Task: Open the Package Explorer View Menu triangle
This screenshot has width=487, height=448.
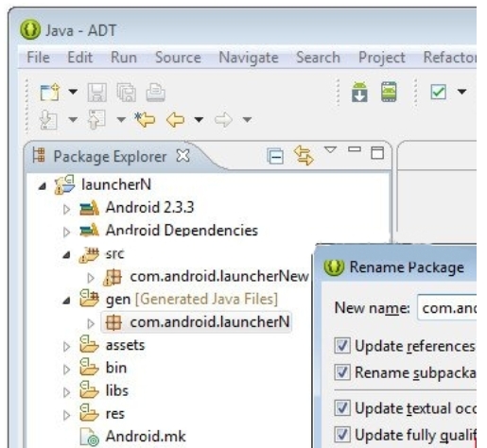Action: tap(330, 149)
